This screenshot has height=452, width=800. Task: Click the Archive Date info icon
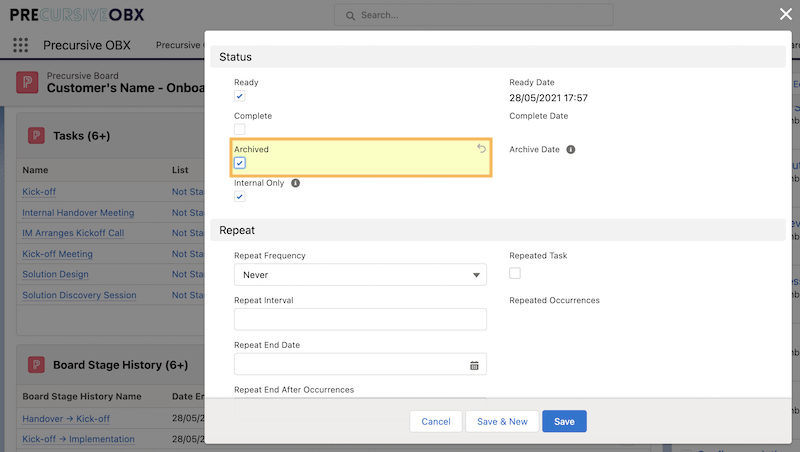click(x=571, y=149)
